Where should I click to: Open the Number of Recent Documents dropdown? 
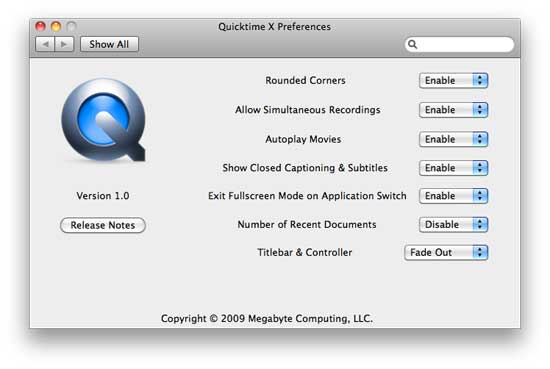point(453,224)
